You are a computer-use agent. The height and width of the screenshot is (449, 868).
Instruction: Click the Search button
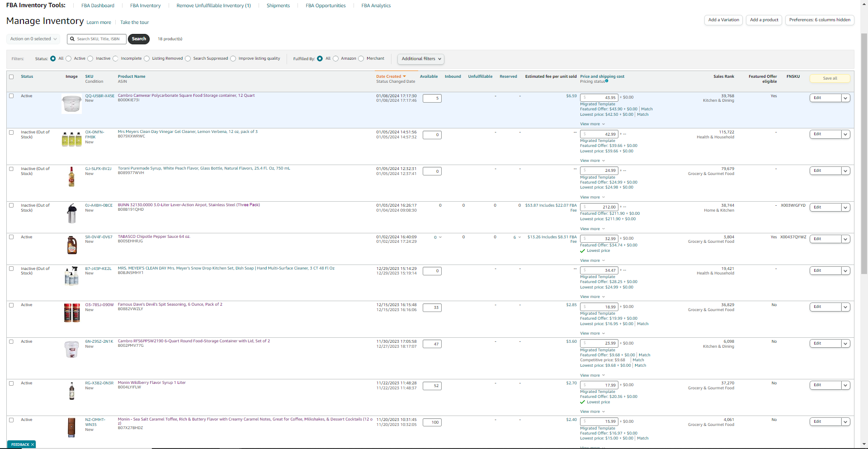coord(139,39)
